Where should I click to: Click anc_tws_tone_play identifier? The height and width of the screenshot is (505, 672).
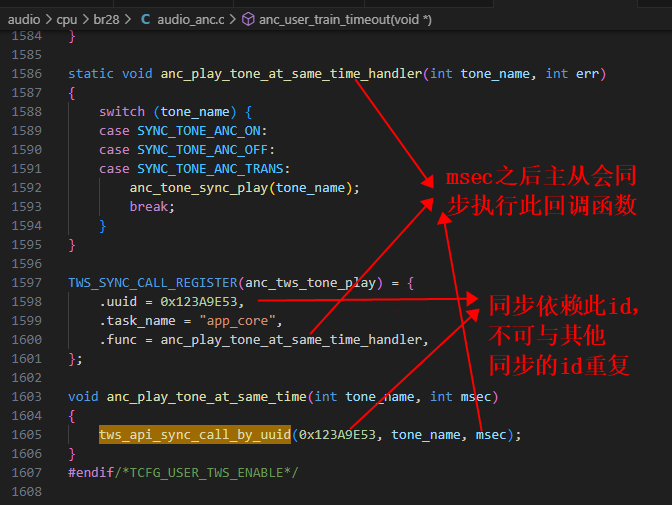(310, 283)
